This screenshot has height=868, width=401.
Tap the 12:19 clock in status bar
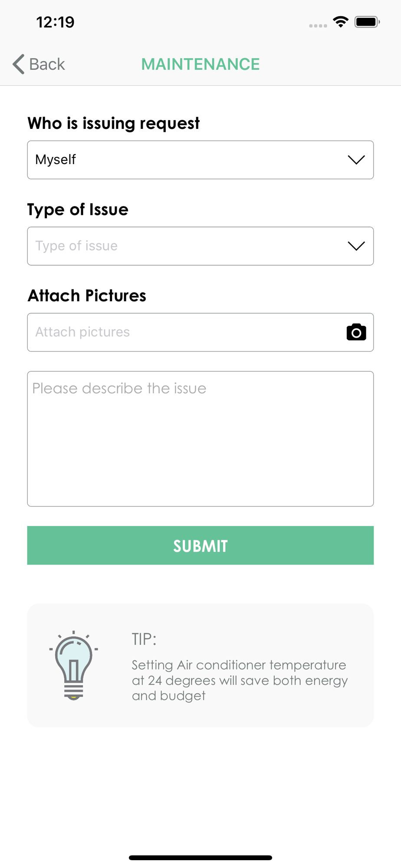click(55, 22)
